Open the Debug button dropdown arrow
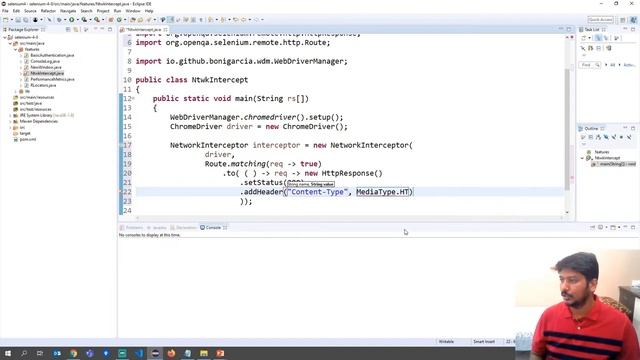Viewport: 640px width, 360px height. [x=65, y=20]
